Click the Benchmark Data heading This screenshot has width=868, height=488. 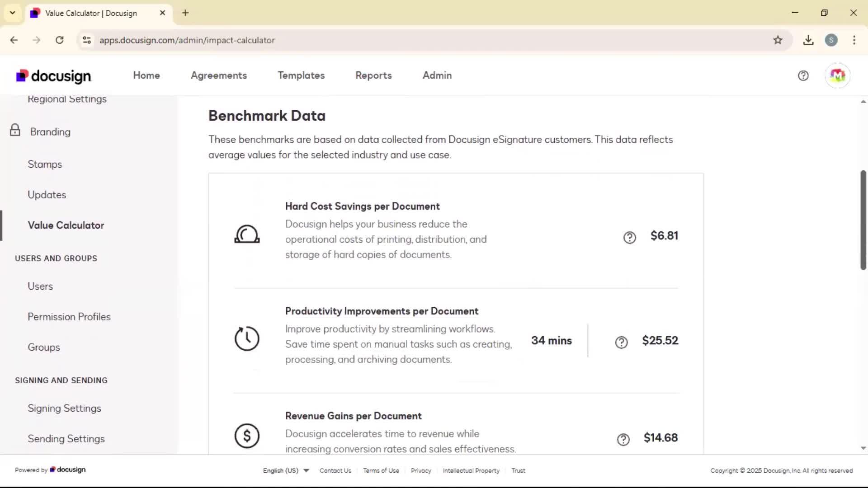(x=267, y=116)
